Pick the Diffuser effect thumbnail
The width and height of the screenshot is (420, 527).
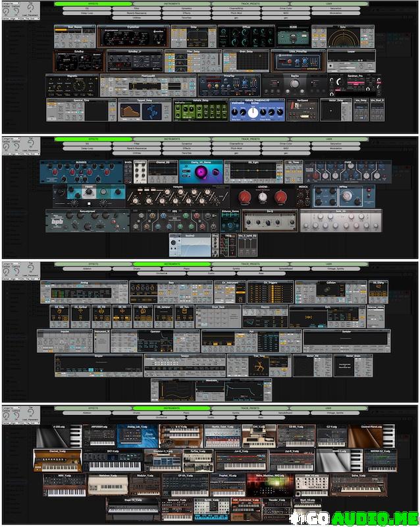coord(246,36)
